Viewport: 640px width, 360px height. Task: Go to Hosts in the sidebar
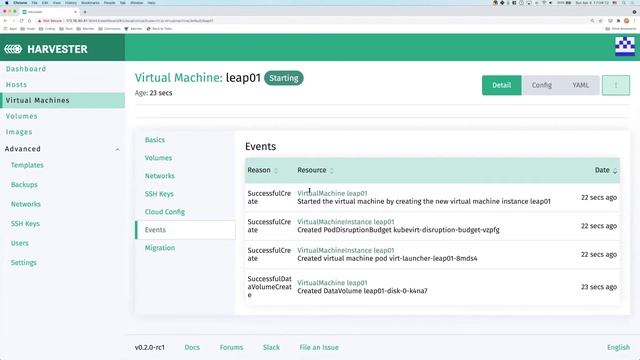(x=16, y=84)
